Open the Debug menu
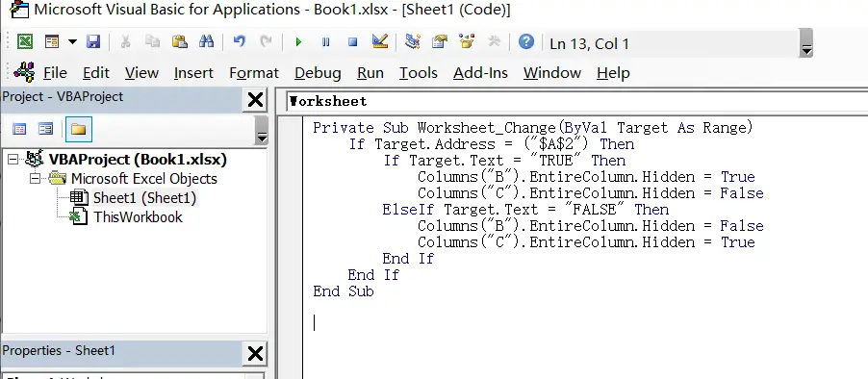The width and height of the screenshot is (868, 379). tap(318, 73)
